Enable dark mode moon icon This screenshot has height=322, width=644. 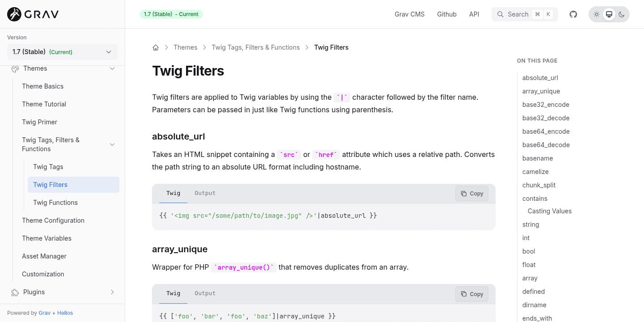tap(622, 14)
